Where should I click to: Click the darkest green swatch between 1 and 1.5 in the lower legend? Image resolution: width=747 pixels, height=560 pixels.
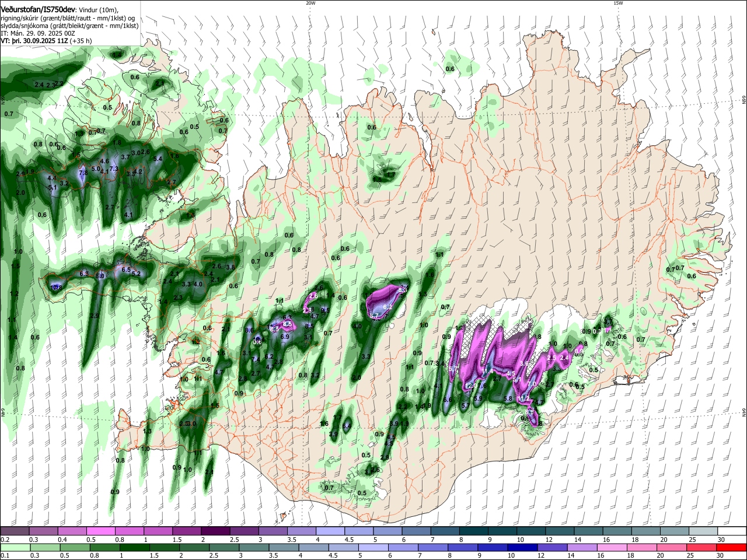[x=134, y=548]
